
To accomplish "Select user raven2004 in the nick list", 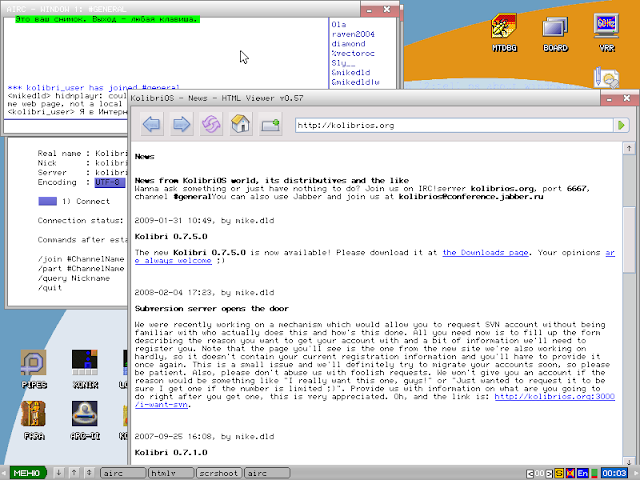I will click(353, 34).
